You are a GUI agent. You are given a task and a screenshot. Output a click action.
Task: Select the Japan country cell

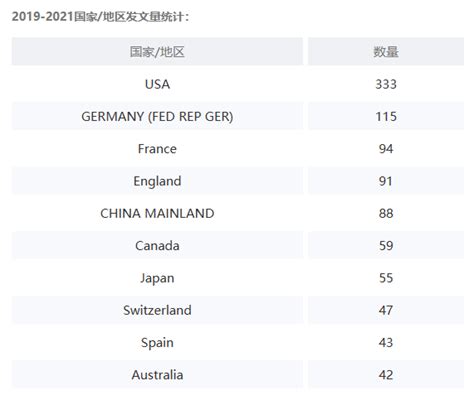(x=157, y=278)
